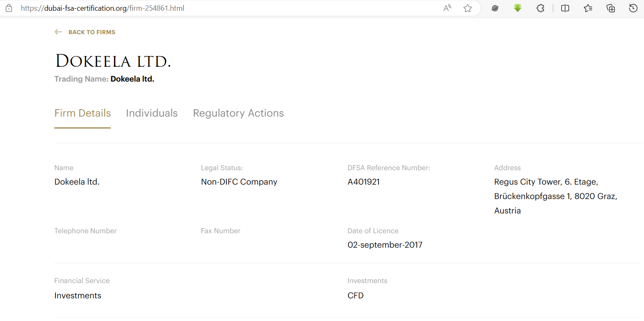Click the Financial Service label
This screenshot has height=321, width=644.
(x=82, y=281)
